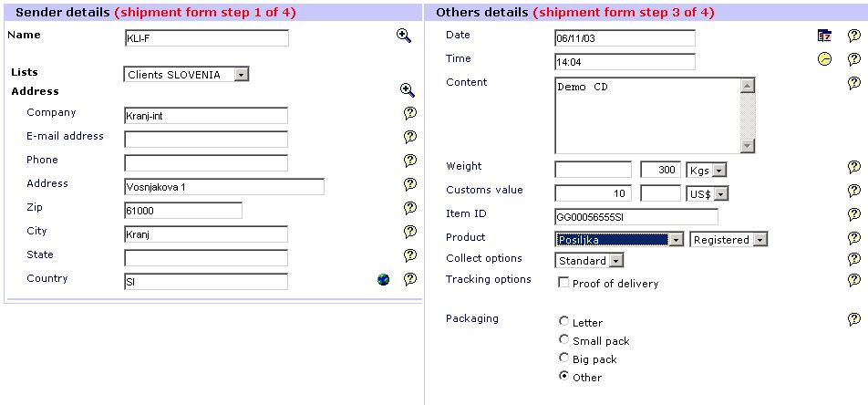Open help for the Product field
This screenshot has height=405, width=868.
(854, 238)
